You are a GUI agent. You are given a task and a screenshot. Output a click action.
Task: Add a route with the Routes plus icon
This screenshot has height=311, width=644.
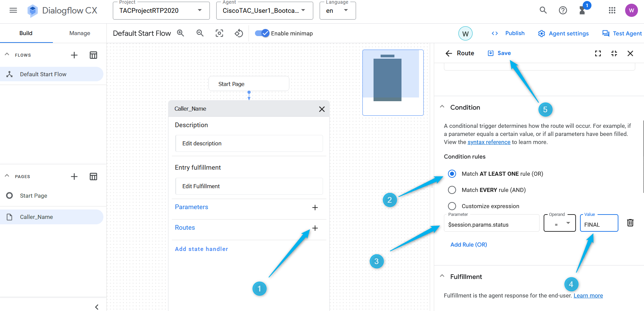coord(315,228)
